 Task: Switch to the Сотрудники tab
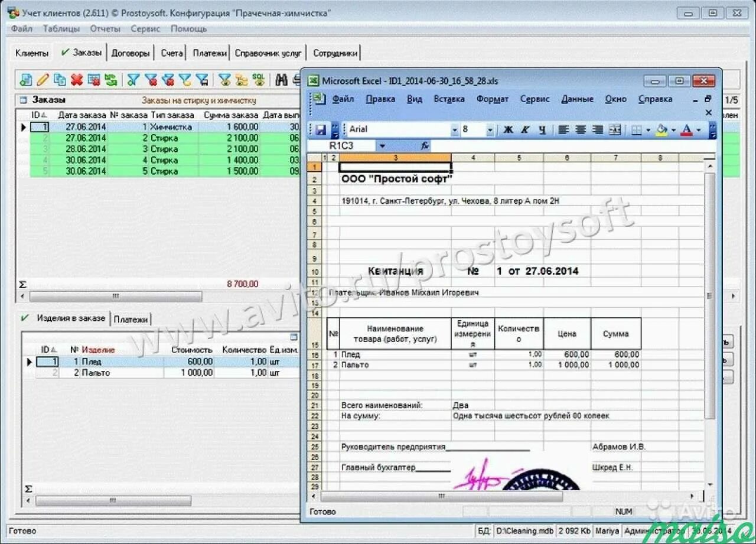pos(335,53)
